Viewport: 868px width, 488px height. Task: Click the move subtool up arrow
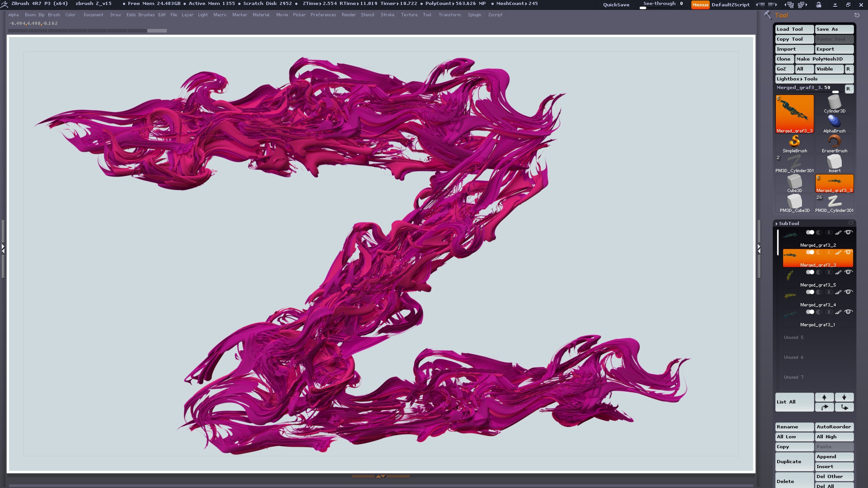(x=824, y=397)
